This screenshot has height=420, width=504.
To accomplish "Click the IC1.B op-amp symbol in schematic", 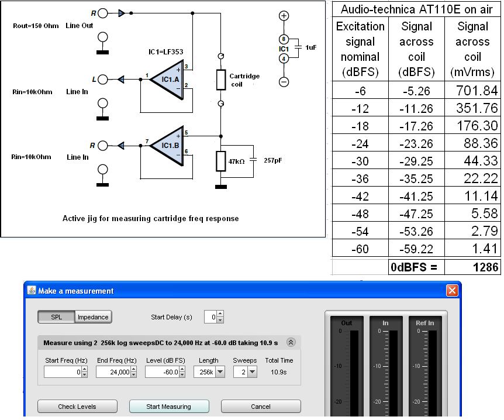I will (167, 146).
